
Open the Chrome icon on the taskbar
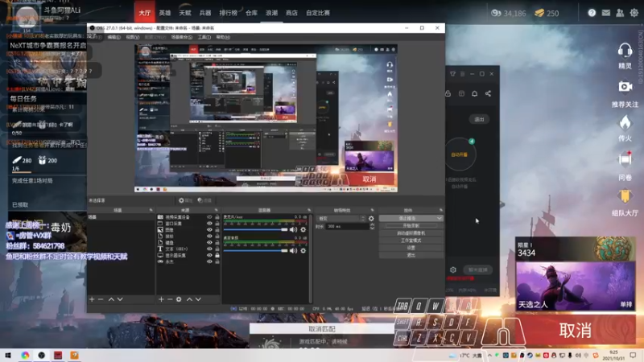pyautogui.click(x=25, y=355)
